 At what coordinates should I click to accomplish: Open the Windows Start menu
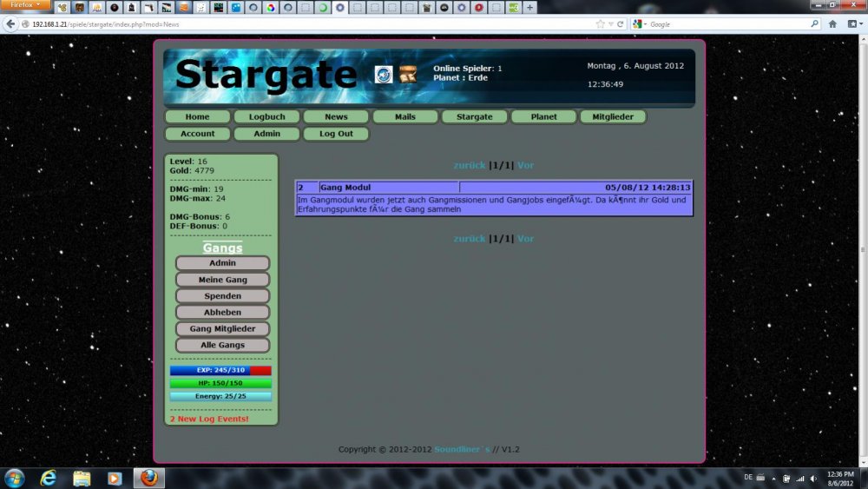pos(15,478)
